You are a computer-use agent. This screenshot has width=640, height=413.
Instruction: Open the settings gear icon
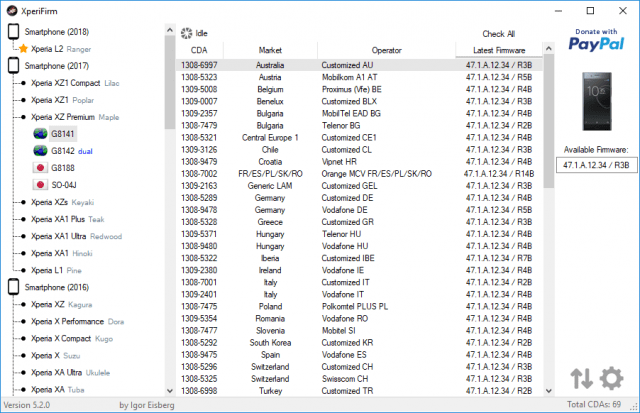point(612,377)
